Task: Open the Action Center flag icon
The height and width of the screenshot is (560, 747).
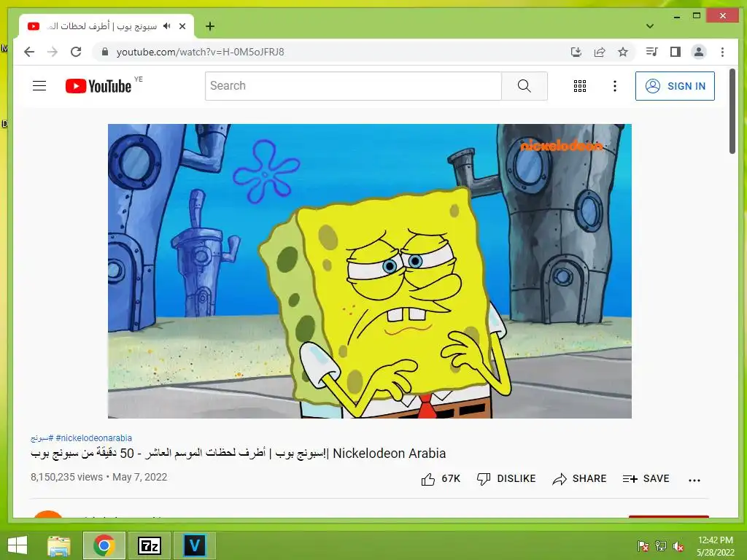Action: point(643,545)
